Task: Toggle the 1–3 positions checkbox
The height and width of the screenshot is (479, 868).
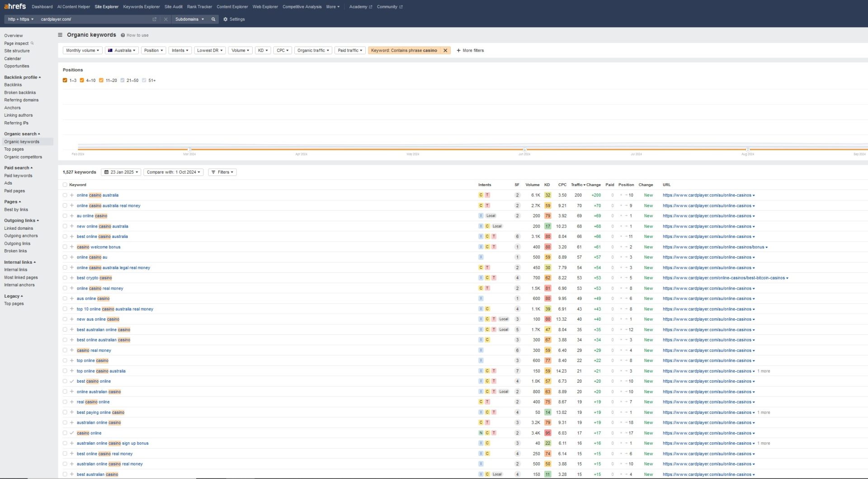Action: [65, 81]
